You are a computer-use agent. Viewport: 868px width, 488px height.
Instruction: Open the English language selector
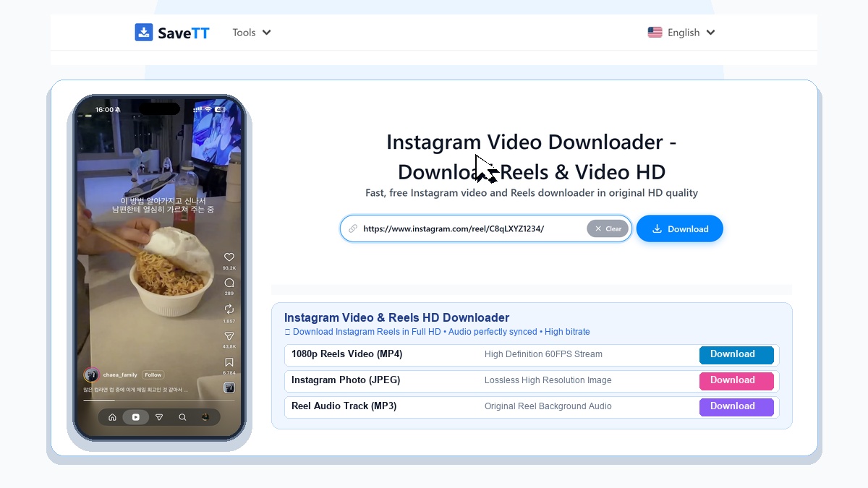pos(681,33)
